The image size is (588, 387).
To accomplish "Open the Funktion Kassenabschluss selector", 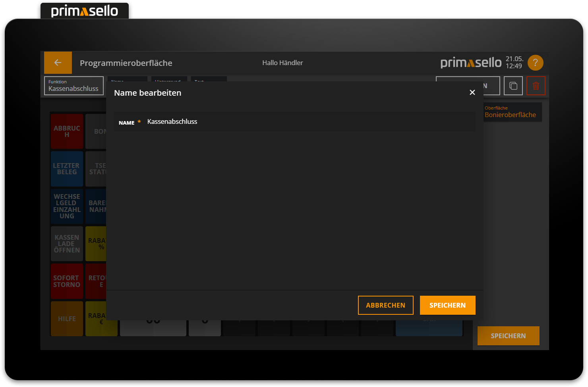I will point(73,85).
